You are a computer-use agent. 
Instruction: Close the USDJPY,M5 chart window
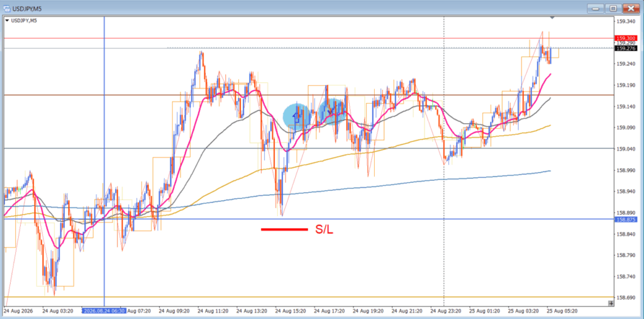631,8
